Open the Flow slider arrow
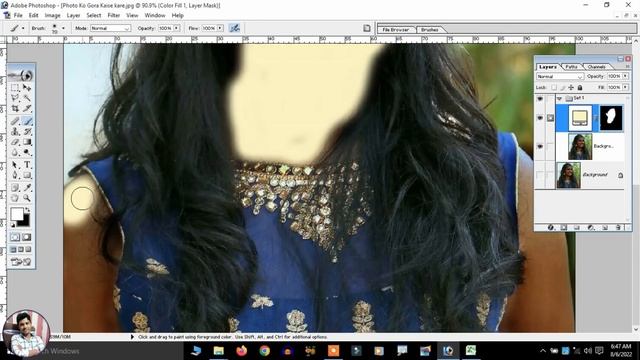 click(220, 28)
